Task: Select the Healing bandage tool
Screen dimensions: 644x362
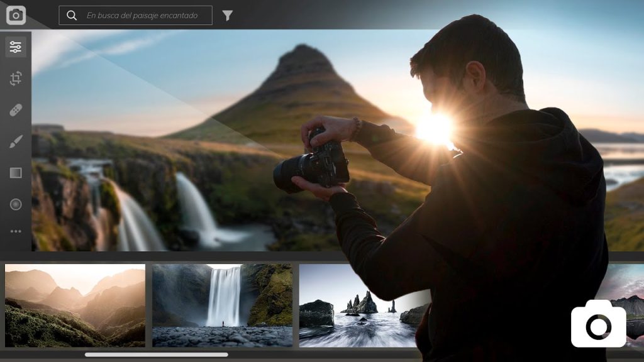Action: point(16,110)
